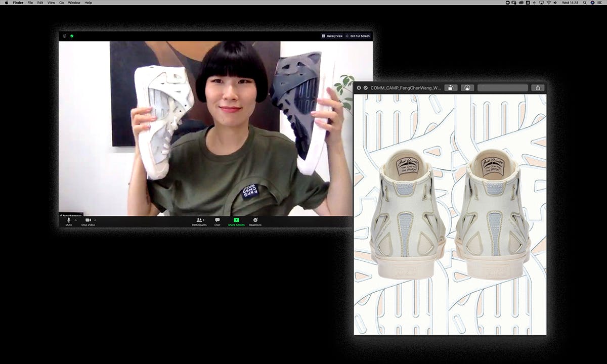Open the Go menu in Finder
607x364 pixels.
pos(61,3)
